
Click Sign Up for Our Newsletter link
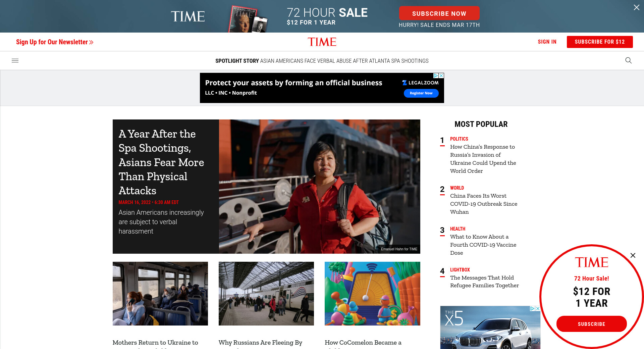(x=55, y=42)
